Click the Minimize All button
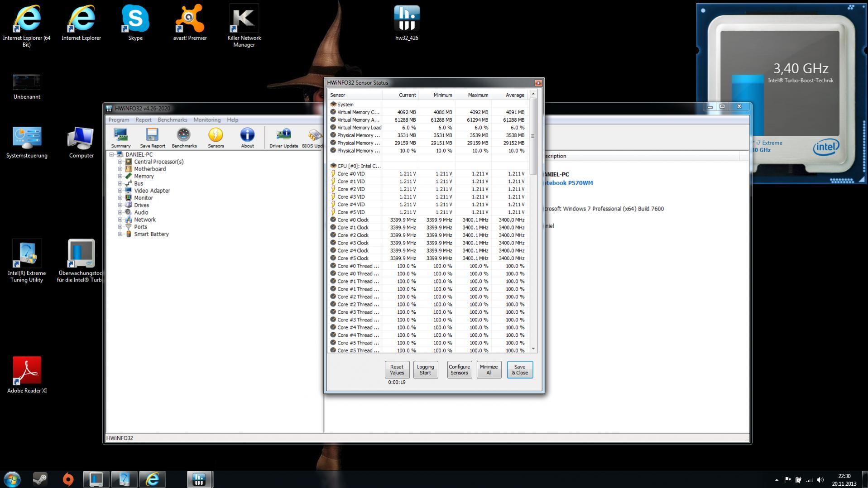 point(489,370)
